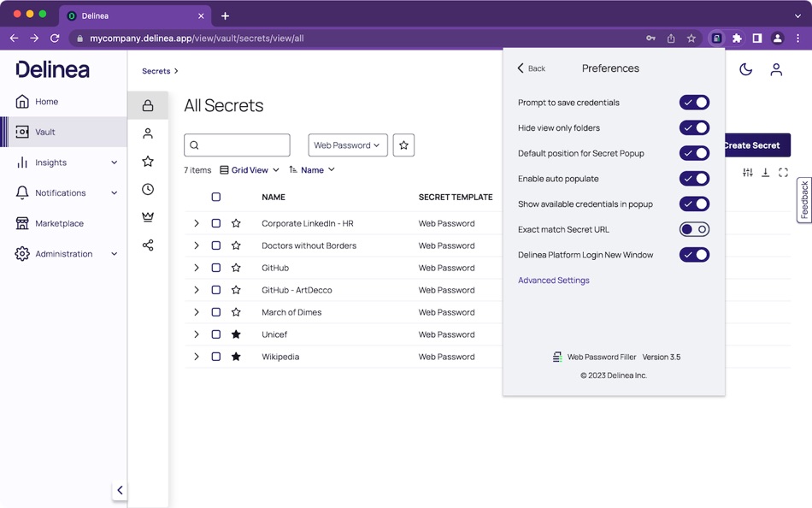The image size is (812, 508).
Task: Enable Exact match Secret URL
Action: pyautogui.click(x=694, y=230)
